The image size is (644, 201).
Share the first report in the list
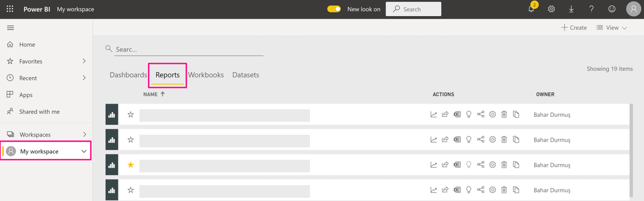pos(445,114)
